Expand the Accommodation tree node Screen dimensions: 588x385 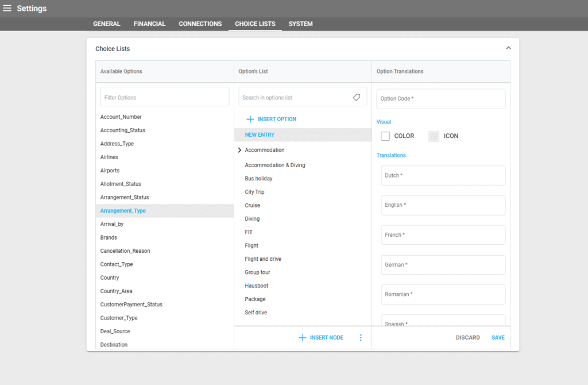tap(239, 150)
